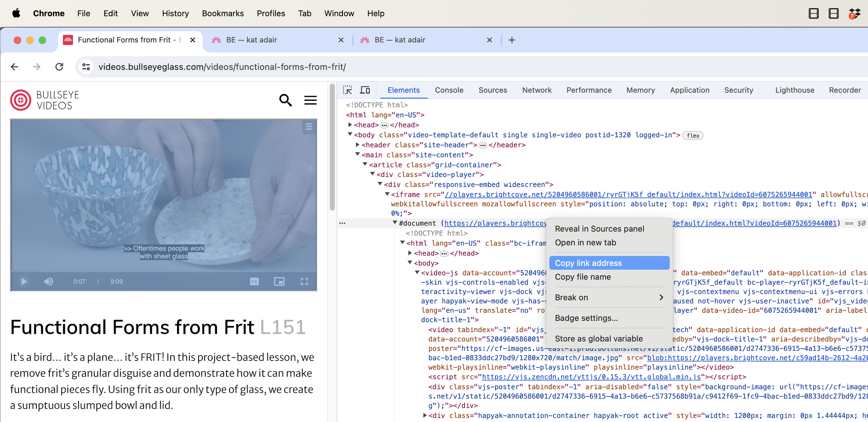Enter fullscreen video mode
This screenshot has height=422, width=868.
tap(304, 282)
